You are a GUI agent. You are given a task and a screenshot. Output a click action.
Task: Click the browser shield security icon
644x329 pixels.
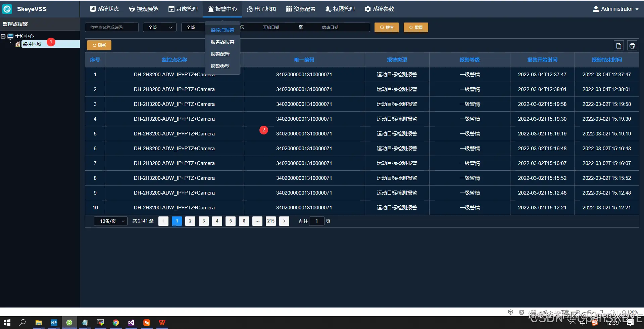click(510, 312)
